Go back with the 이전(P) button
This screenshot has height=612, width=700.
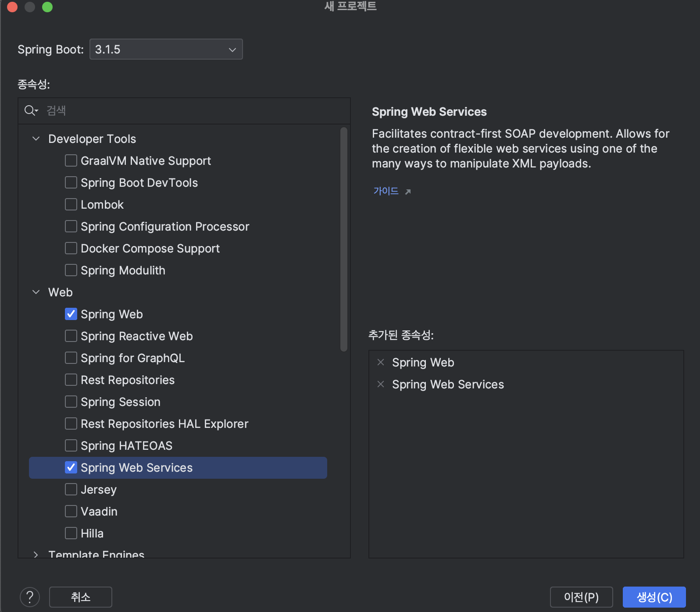[581, 597]
